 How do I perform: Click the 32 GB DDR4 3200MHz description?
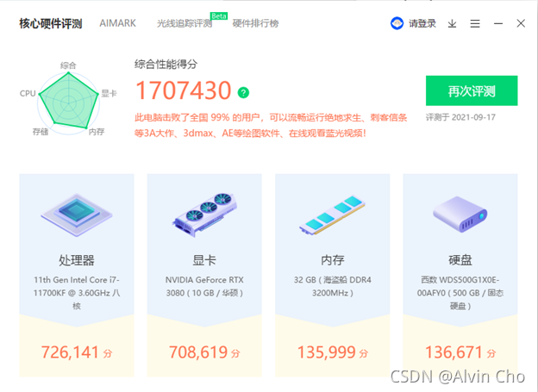point(333,286)
